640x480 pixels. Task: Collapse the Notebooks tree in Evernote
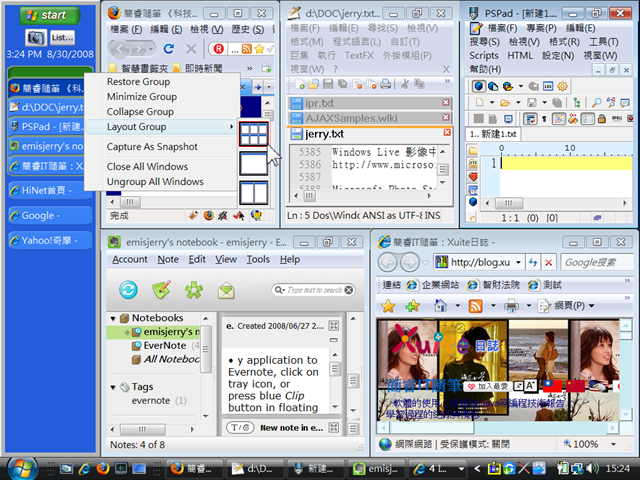pyautogui.click(x=113, y=318)
